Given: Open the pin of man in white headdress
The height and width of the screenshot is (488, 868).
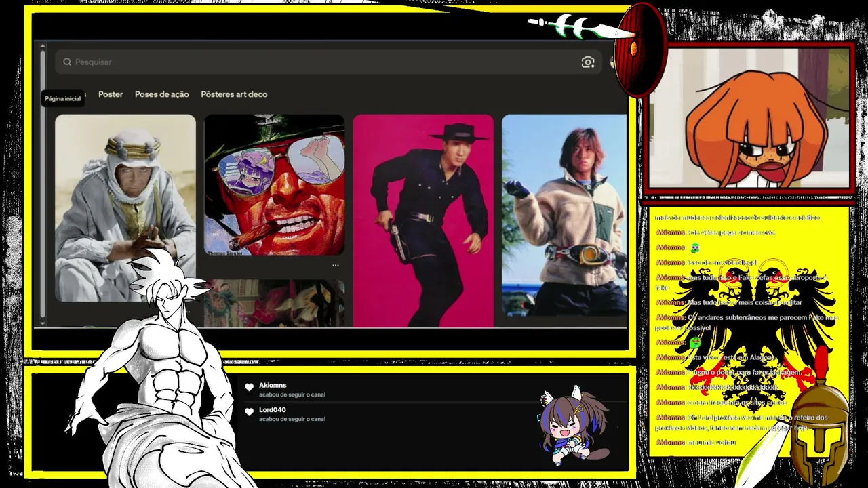Looking at the screenshot, I should 125,207.
